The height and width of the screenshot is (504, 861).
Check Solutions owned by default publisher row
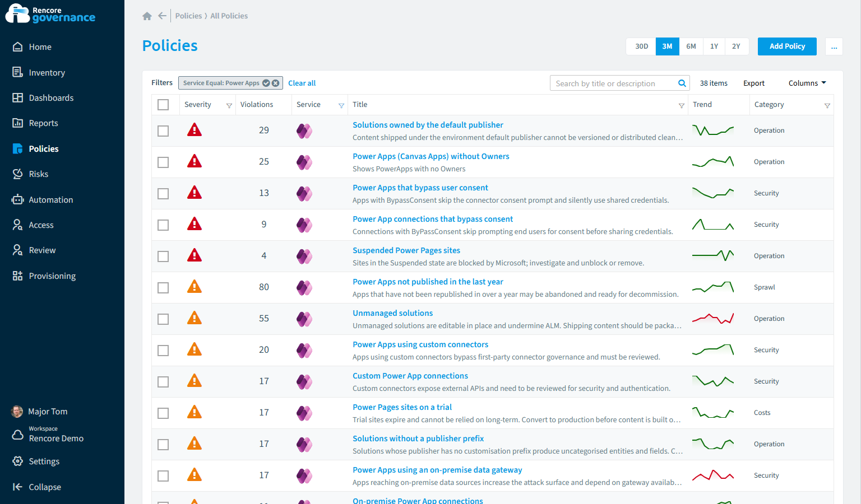(x=163, y=131)
